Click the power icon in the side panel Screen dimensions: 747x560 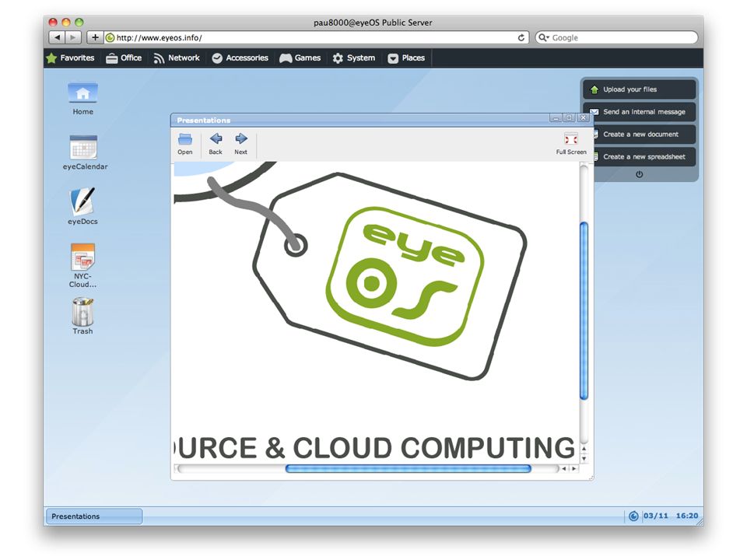point(640,174)
